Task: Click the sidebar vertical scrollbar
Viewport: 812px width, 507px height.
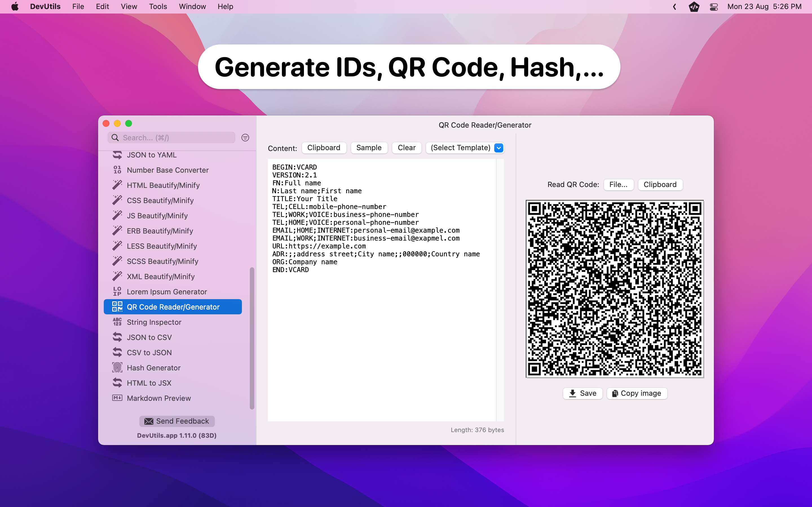Action: click(x=252, y=338)
